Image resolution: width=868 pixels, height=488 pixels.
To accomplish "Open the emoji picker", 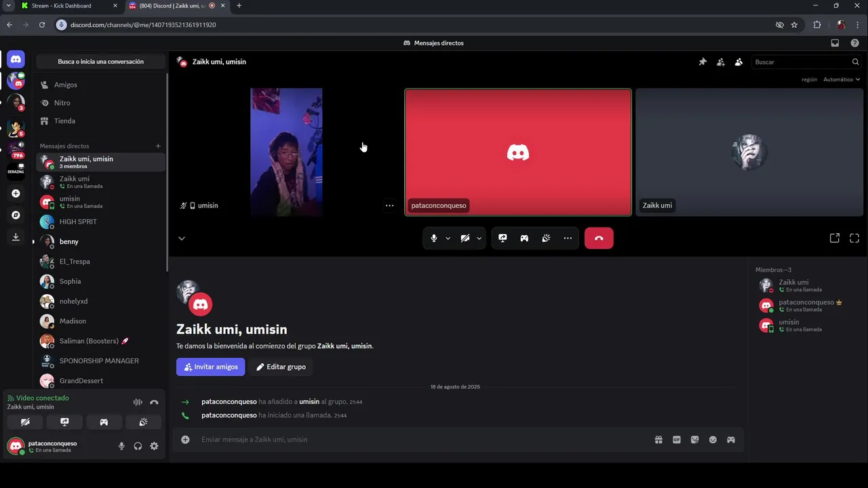I will (713, 440).
